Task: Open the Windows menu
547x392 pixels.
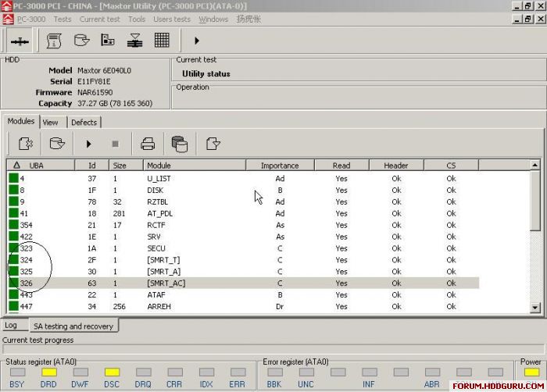Action: coord(213,20)
